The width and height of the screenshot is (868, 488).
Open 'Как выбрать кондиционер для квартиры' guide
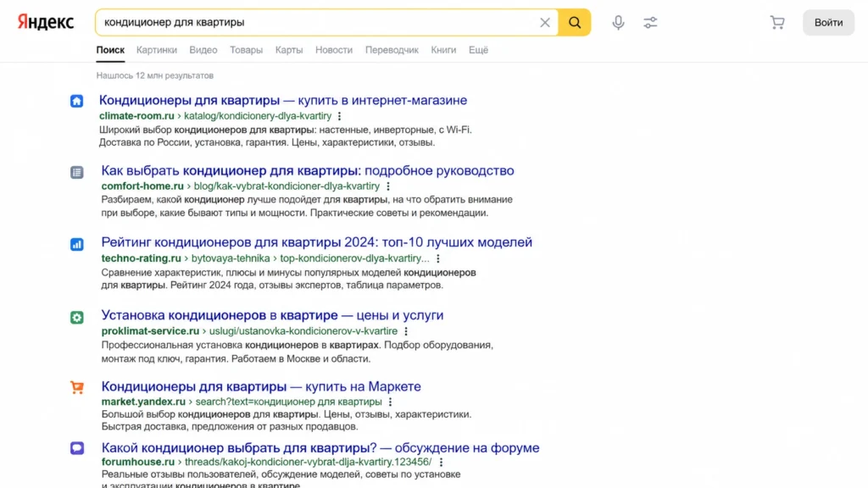click(x=307, y=170)
